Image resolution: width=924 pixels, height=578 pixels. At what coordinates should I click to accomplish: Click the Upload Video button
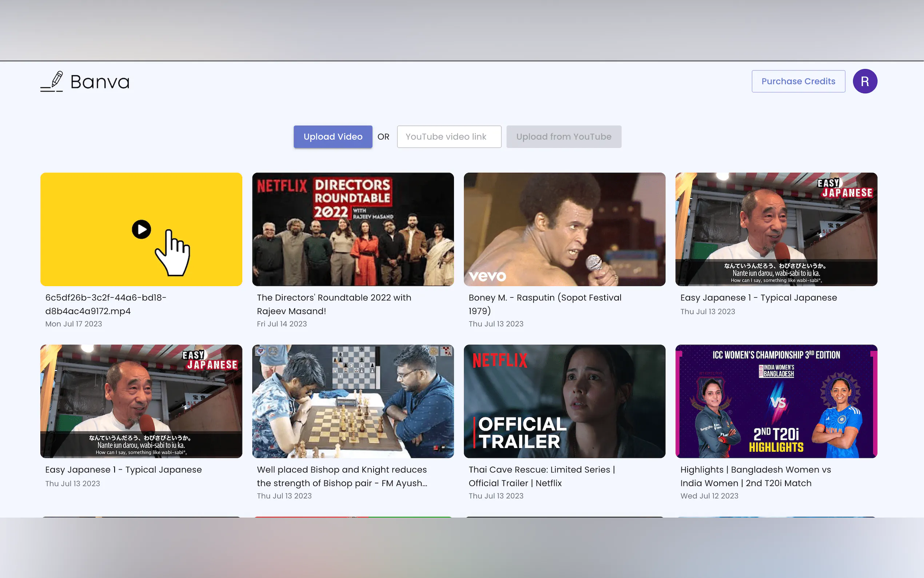333,137
